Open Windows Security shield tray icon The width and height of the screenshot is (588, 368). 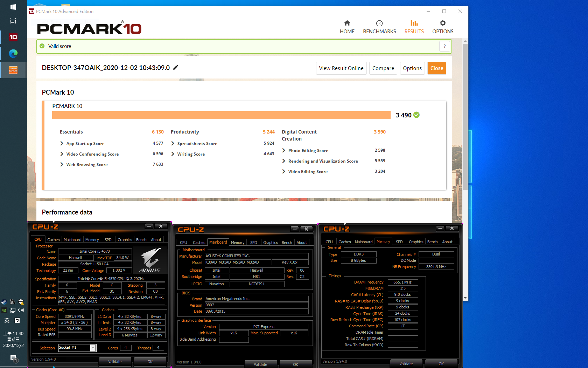point(21,302)
